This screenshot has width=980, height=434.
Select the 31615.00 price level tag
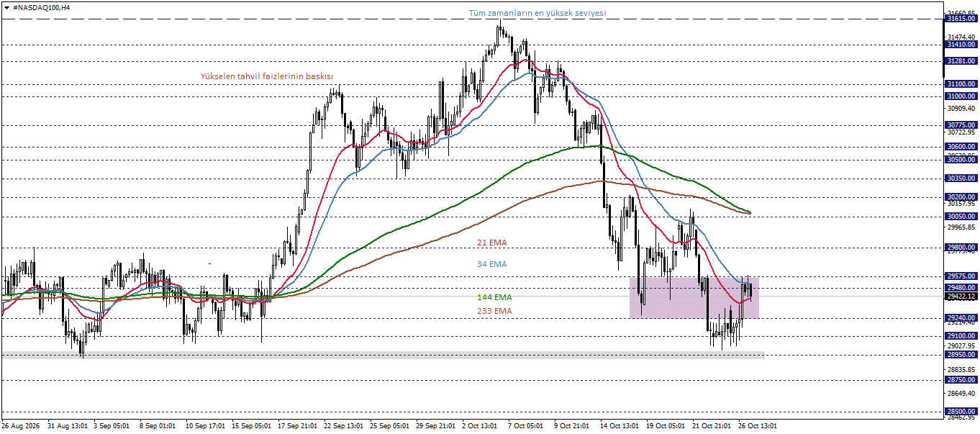click(961, 19)
